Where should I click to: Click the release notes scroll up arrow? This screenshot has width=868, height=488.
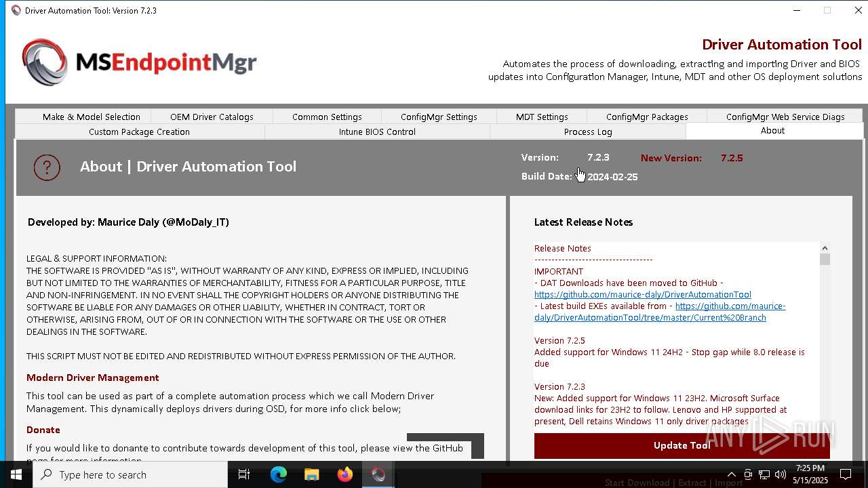point(825,248)
